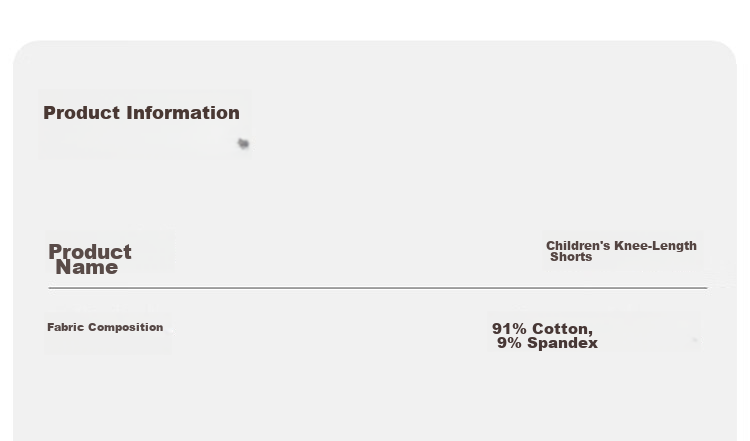Click the word "Shorts" in the product name
The width and height of the screenshot is (750, 441).
coord(571,257)
